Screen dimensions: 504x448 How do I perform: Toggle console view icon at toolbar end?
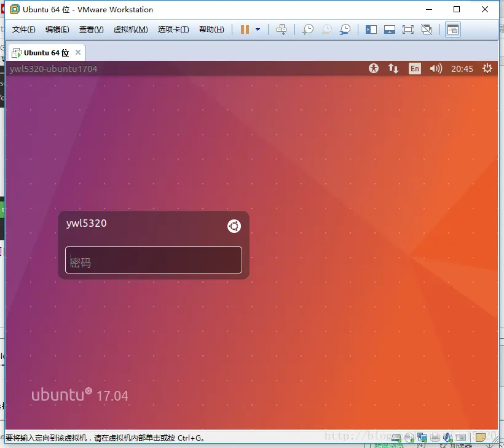point(453,29)
